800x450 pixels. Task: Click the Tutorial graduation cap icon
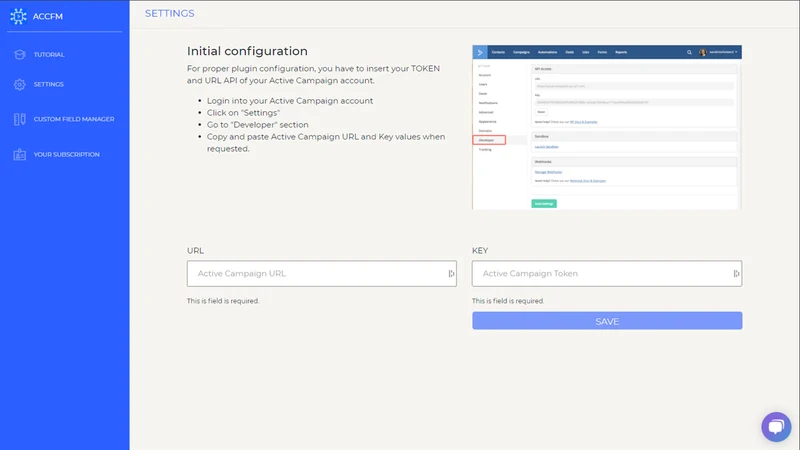pos(20,55)
